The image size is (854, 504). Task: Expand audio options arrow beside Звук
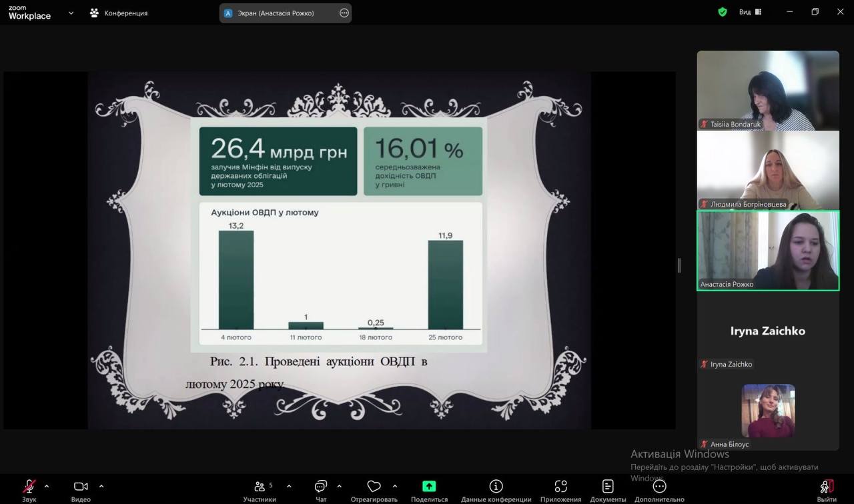(x=47, y=486)
